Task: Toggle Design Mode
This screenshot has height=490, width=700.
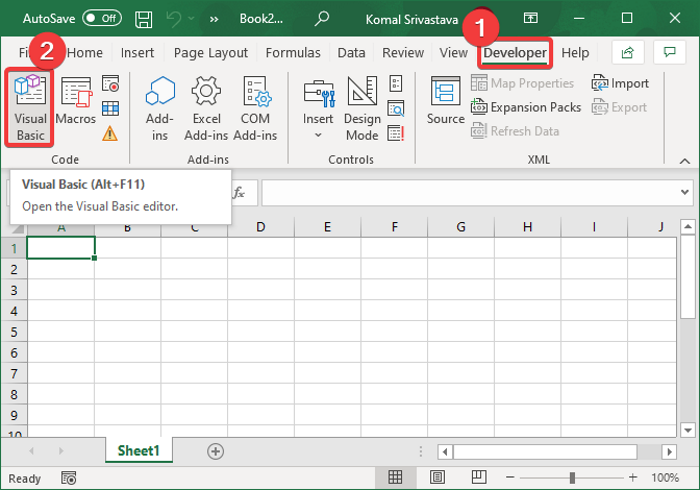Action: (x=362, y=108)
